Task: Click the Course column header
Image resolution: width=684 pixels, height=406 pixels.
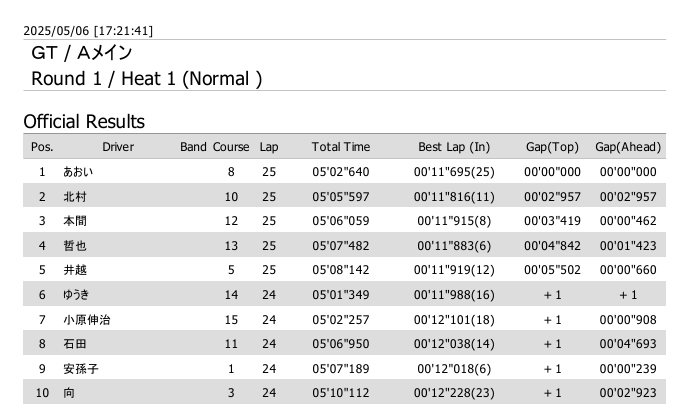Action: tap(231, 147)
